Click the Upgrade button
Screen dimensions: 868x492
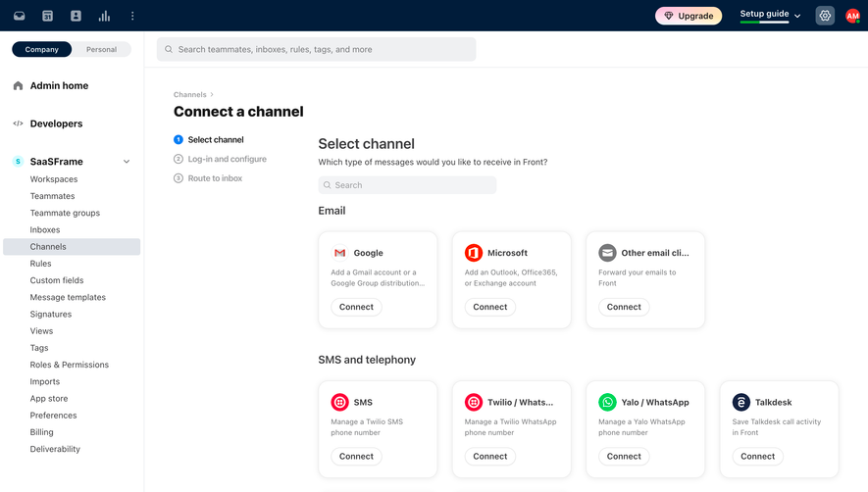[x=689, y=16]
